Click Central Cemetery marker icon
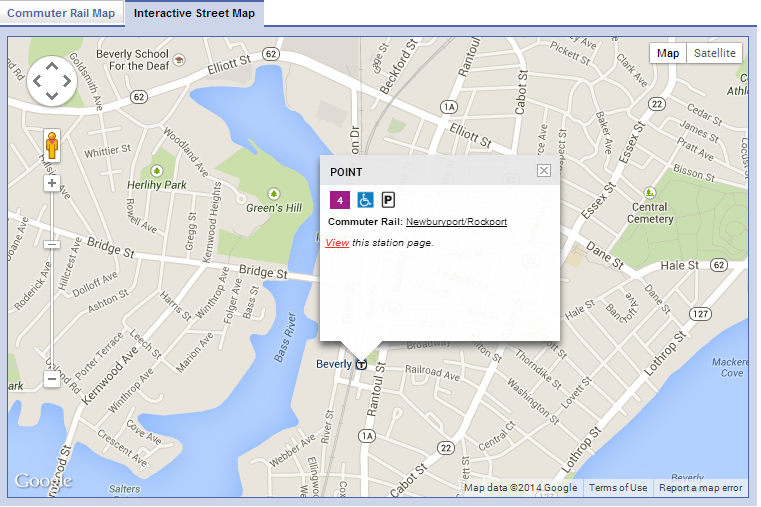The width and height of the screenshot is (761, 507). (x=649, y=193)
